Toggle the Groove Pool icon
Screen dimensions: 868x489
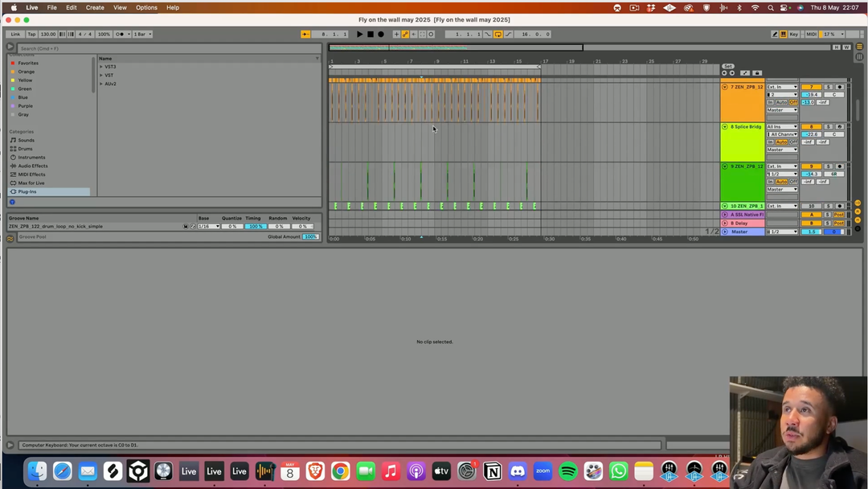[10, 238]
